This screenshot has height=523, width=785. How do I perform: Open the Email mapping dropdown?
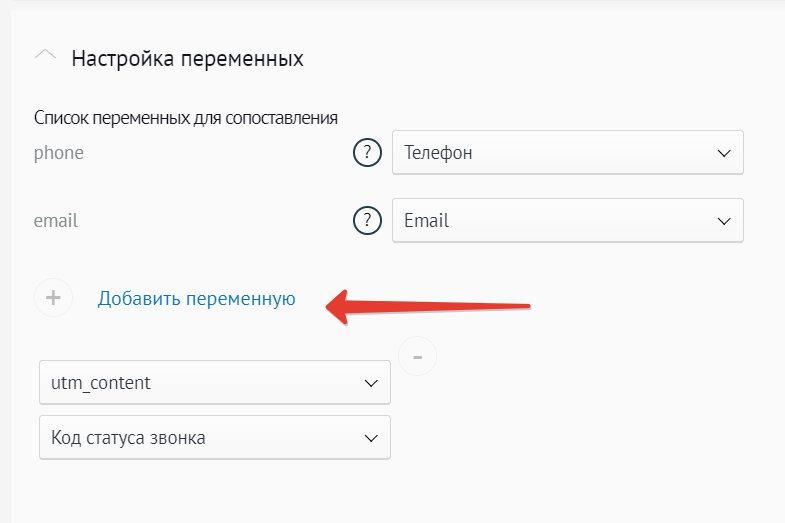click(550, 221)
